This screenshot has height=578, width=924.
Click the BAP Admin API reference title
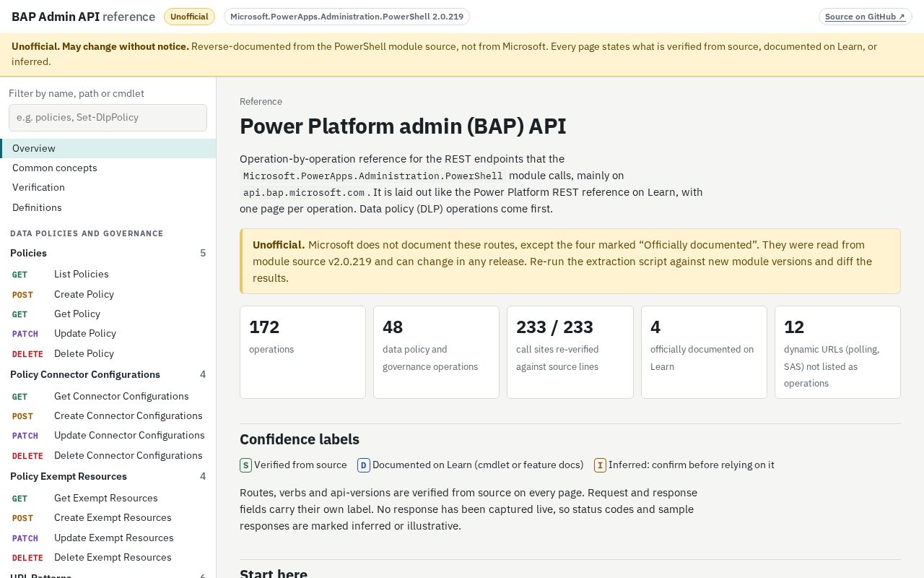coord(83,17)
